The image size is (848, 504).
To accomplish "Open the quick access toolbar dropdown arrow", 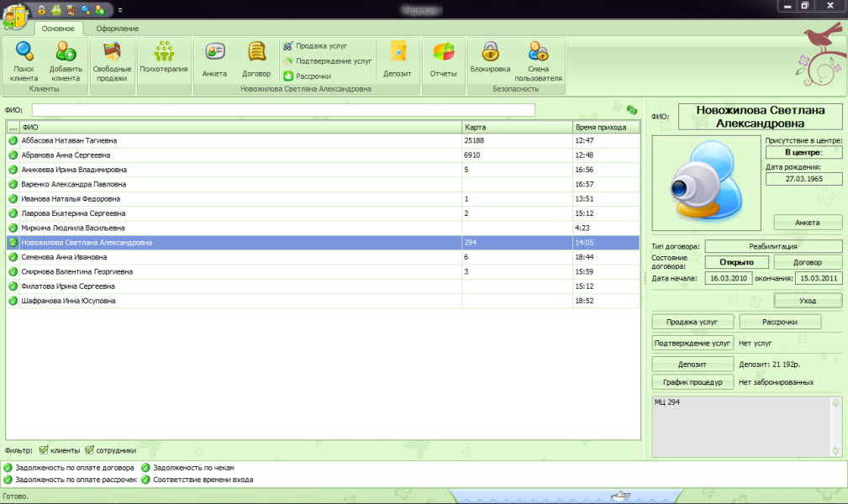I will point(119,10).
